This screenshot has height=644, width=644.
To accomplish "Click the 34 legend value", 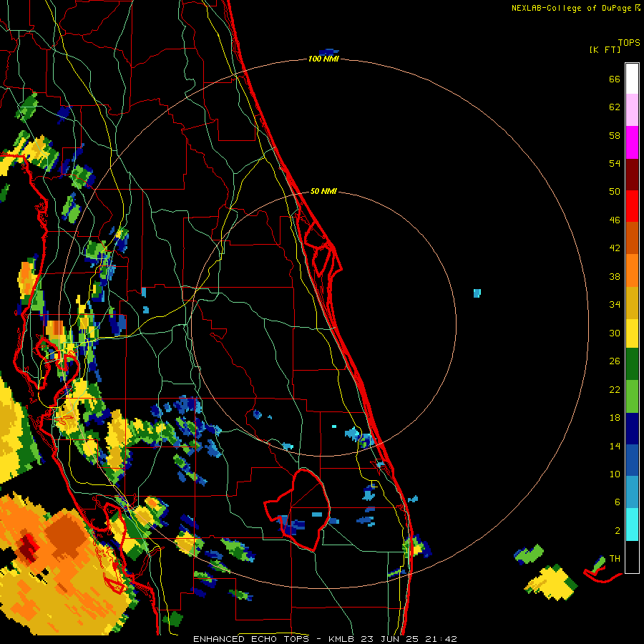I will pyautogui.click(x=615, y=305).
